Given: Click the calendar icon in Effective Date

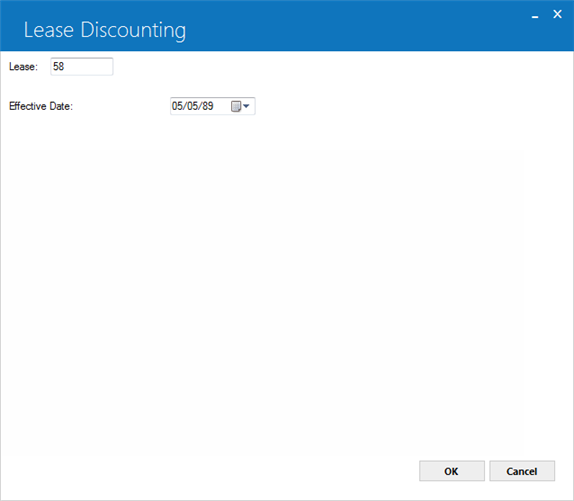Looking at the screenshot, I should click(x=236, y=106).
